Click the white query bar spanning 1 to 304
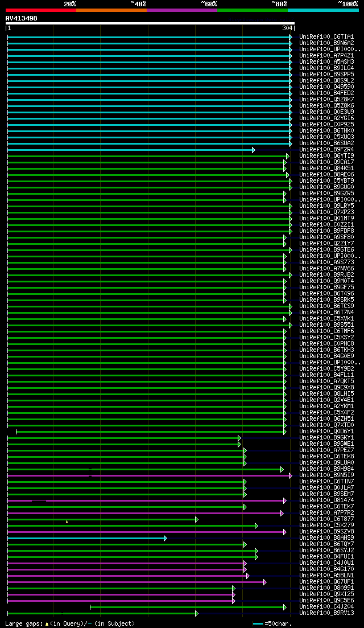 point(150,23)
